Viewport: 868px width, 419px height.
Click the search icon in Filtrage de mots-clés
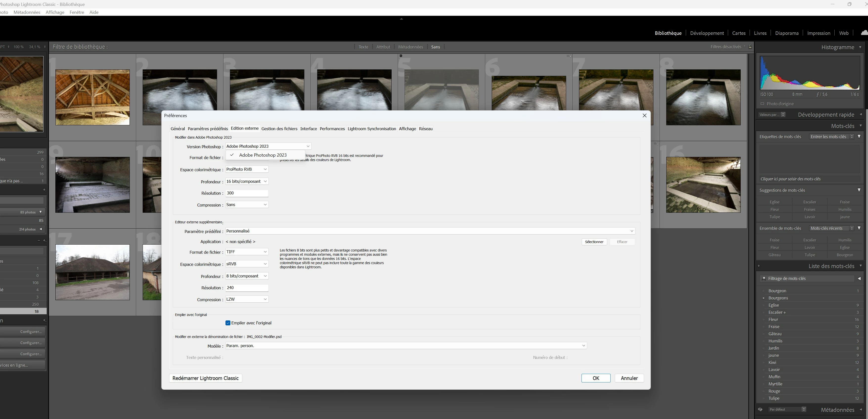(x=764, y=278)
